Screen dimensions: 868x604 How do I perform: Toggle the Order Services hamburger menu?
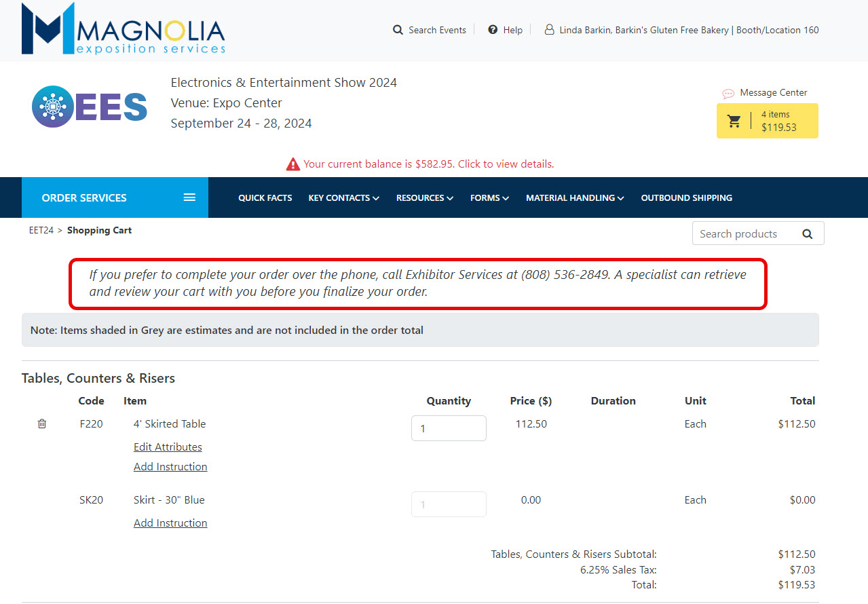pos(189,197)
